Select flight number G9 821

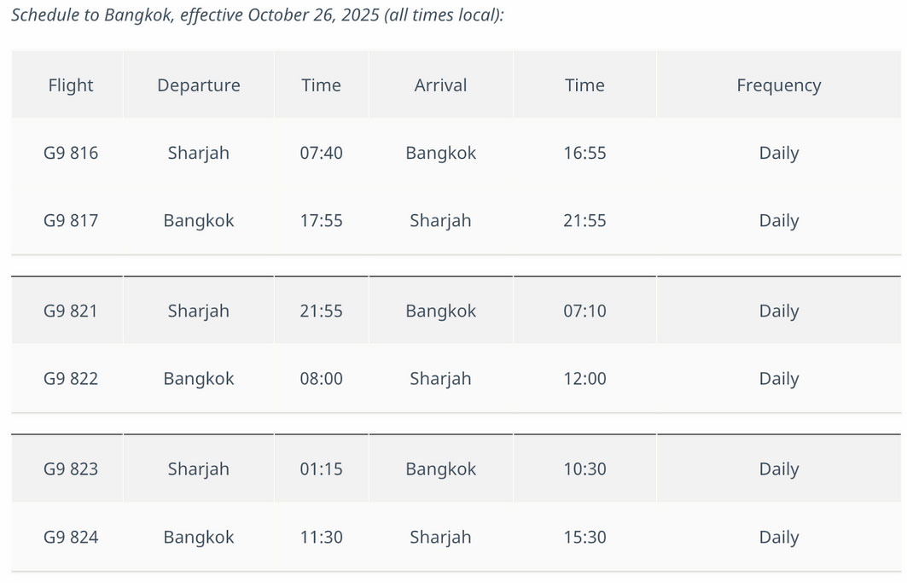(71, 311)
